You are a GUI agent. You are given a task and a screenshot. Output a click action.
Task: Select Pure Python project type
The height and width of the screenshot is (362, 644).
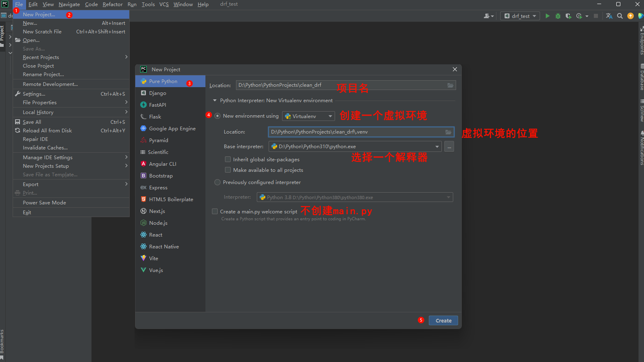click(x=170, y=81)
